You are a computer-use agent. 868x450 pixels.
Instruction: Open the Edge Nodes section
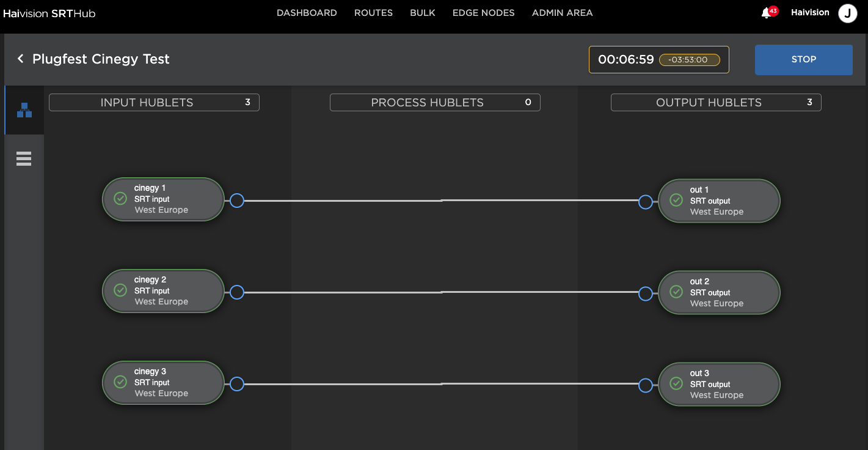483,13
